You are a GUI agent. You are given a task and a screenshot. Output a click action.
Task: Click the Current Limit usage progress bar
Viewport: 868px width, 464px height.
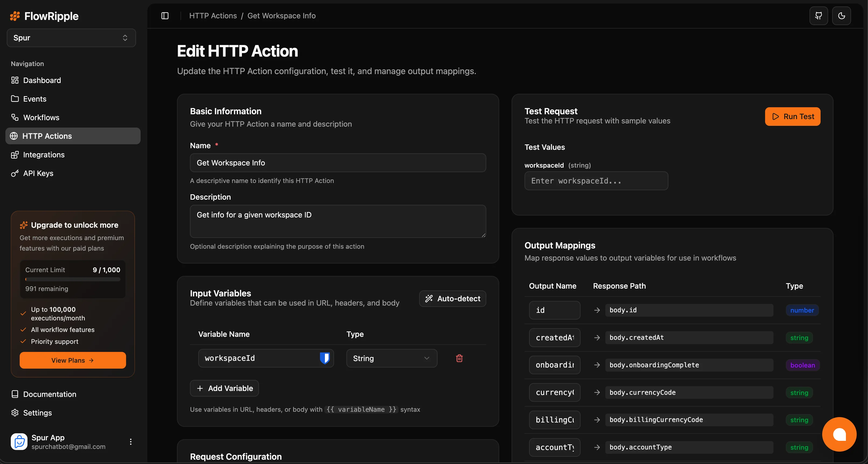72,279
